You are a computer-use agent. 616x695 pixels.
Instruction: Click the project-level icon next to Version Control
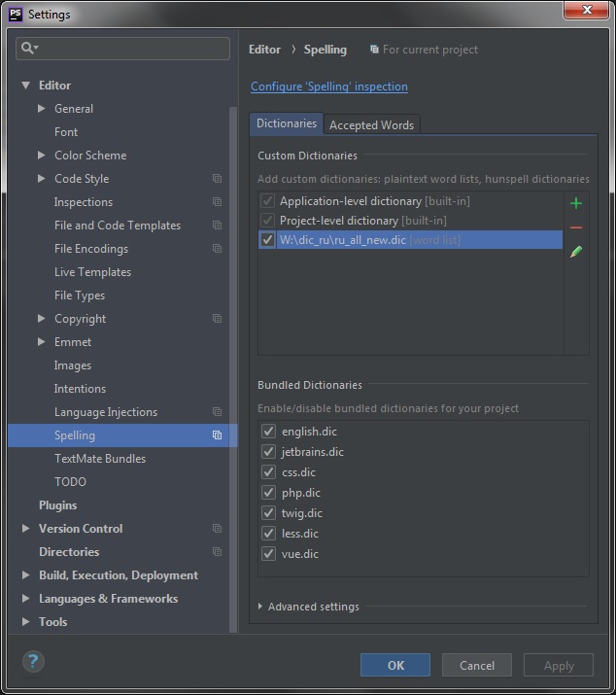(217, 529)
